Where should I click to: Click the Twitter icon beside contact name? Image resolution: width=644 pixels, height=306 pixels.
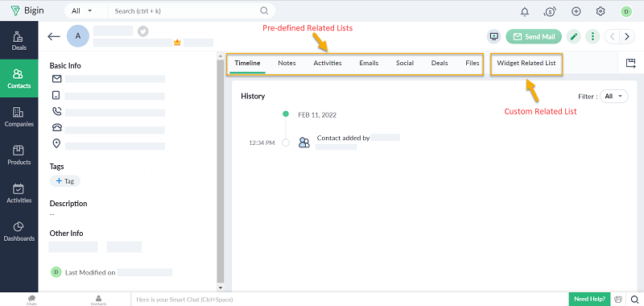click(x=143, y=31)
